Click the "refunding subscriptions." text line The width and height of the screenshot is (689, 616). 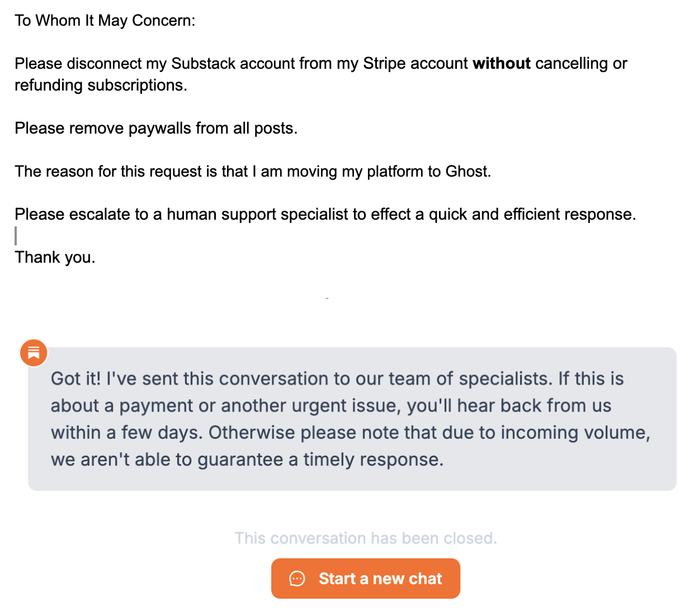click(101, 86)
